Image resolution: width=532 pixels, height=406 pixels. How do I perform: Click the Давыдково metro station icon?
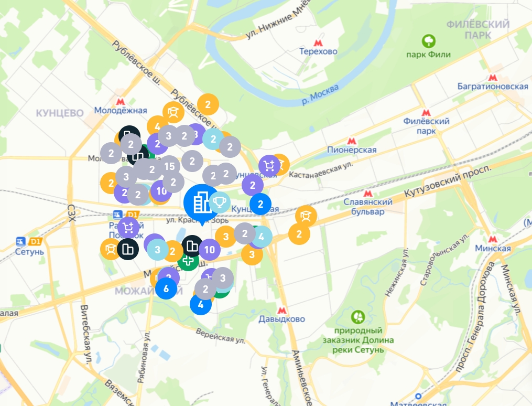[x=281, y=311]
